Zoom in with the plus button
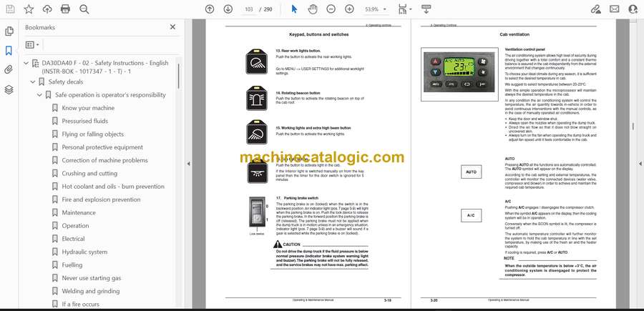The image size is (644, 311). 349,9
